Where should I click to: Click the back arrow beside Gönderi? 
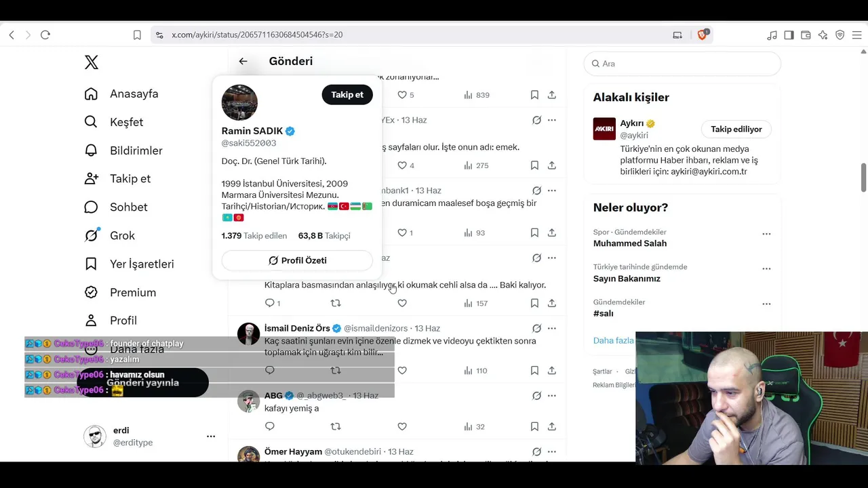pyautogui.click(x=243, y=61)
